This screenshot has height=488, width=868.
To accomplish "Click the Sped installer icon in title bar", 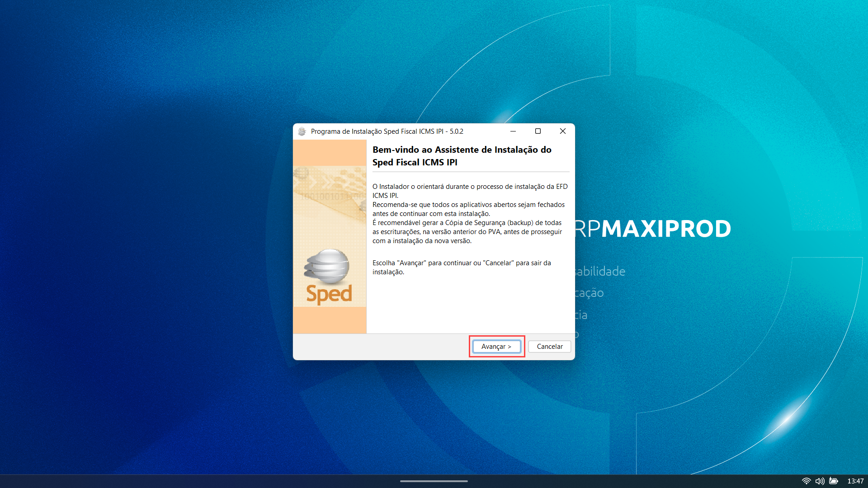I will pyautogui.click(x=302, y=131).
